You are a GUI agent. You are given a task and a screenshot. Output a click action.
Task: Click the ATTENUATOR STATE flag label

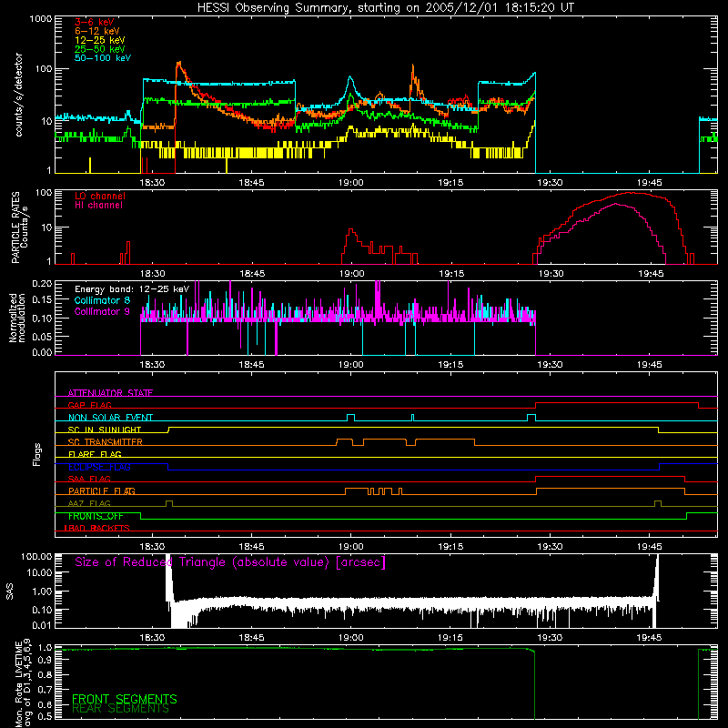[x=110, y=393]
